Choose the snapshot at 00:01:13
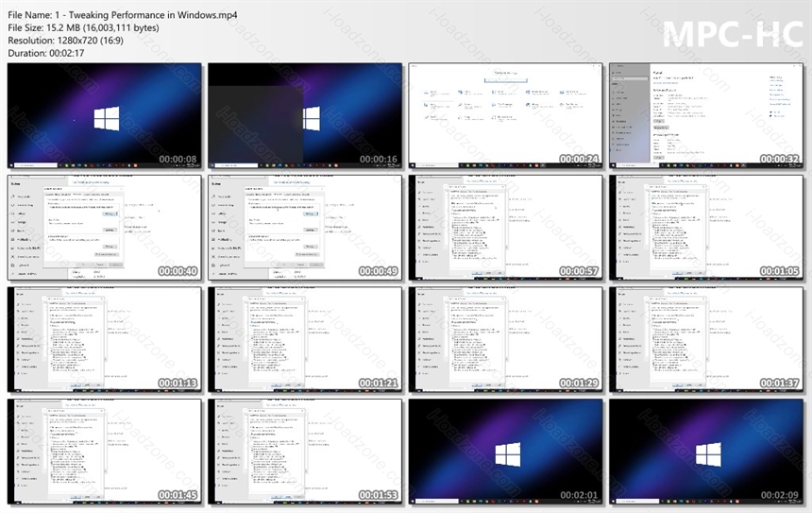The width and height of the screenshot is (812, 513). pyautogui.click(x=105, y=340)
